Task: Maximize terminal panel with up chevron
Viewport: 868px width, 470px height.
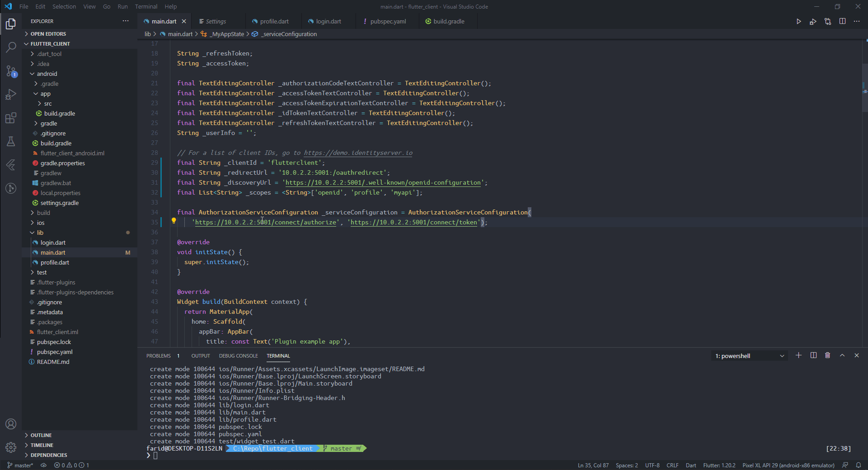Action: [842, 356]
